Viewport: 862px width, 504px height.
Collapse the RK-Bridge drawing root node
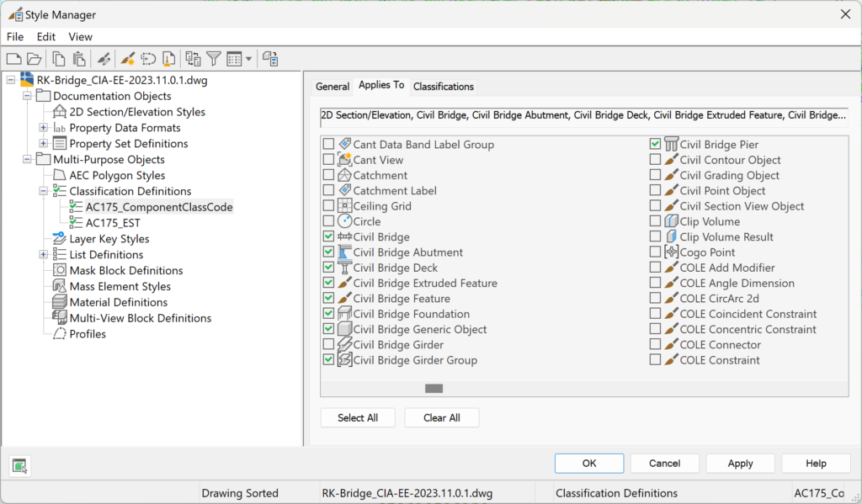pyautogui.click(x=11, y=80)
